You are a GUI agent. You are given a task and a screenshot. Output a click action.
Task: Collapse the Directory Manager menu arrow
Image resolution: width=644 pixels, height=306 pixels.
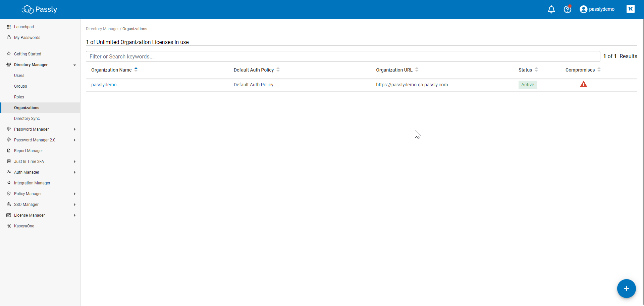coord(74,65)
